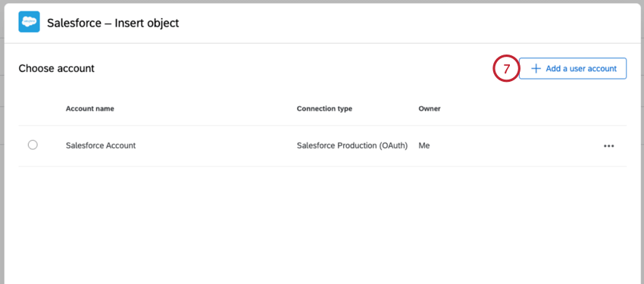Click empty dialog area below the accounts table
This screenshot has width=644, height=284.
(x=323, y=225)
